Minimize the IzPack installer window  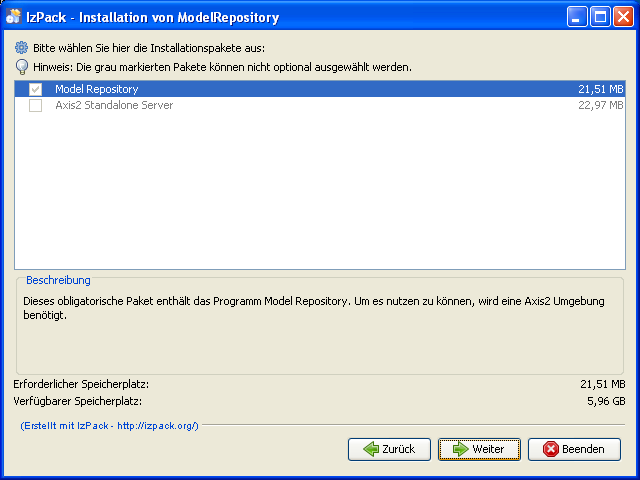coord(577,17)
